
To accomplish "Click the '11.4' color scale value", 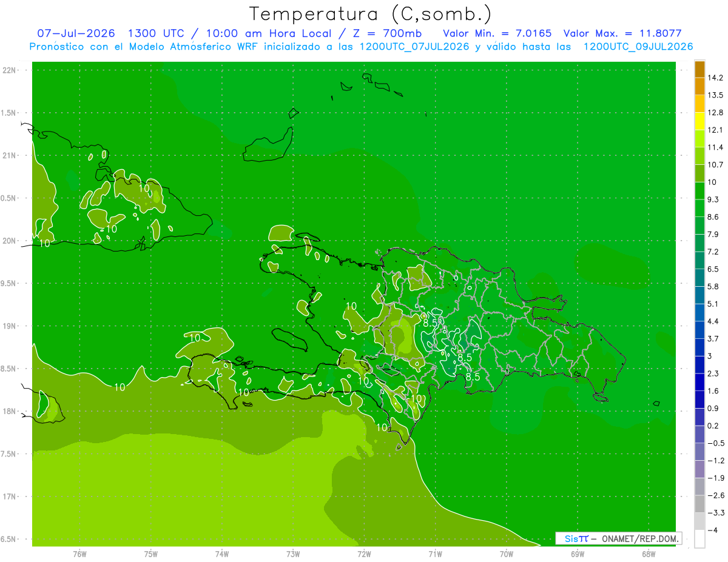I will pos(716,147).
